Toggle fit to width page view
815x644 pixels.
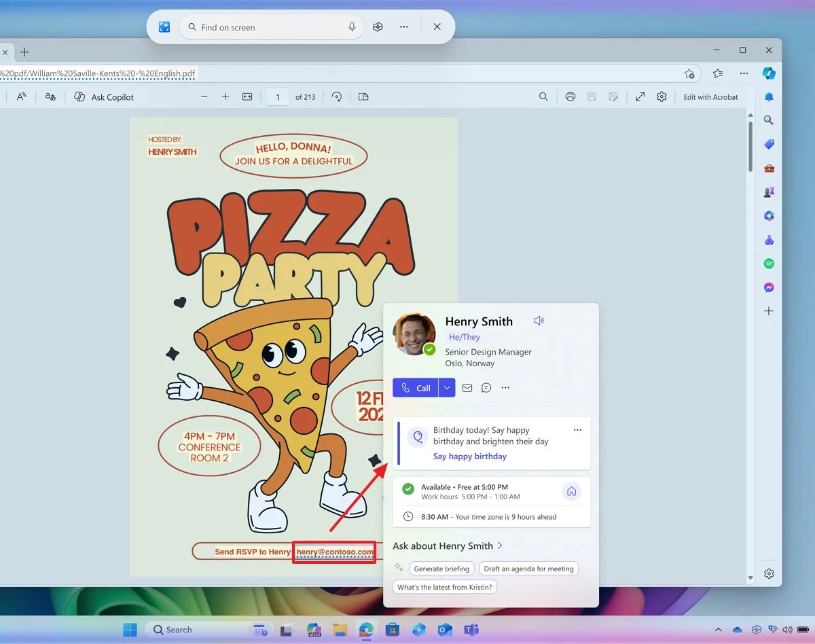247,97
